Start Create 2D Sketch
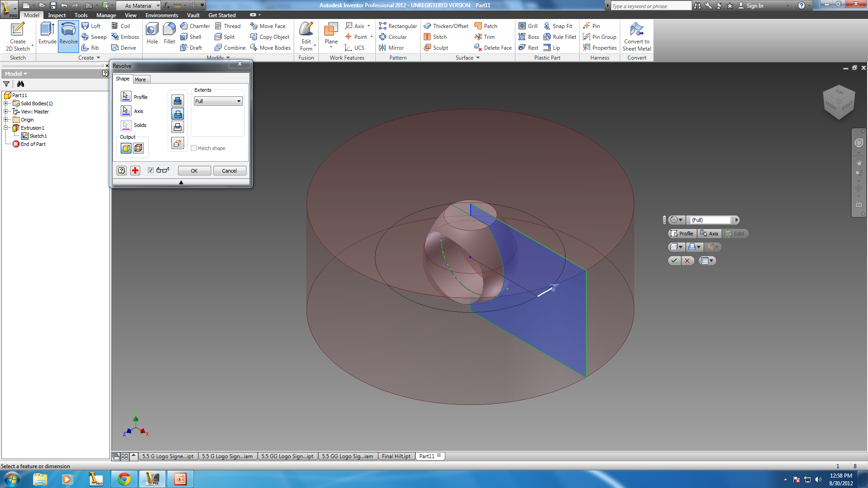The height and width of the screenshot is (488, 868). 18,37
